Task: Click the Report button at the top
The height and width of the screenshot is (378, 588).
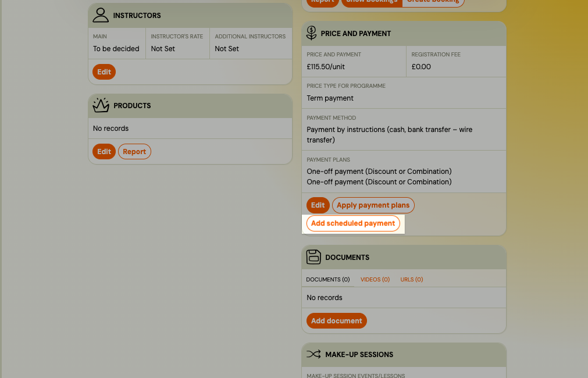Action: 323,1
